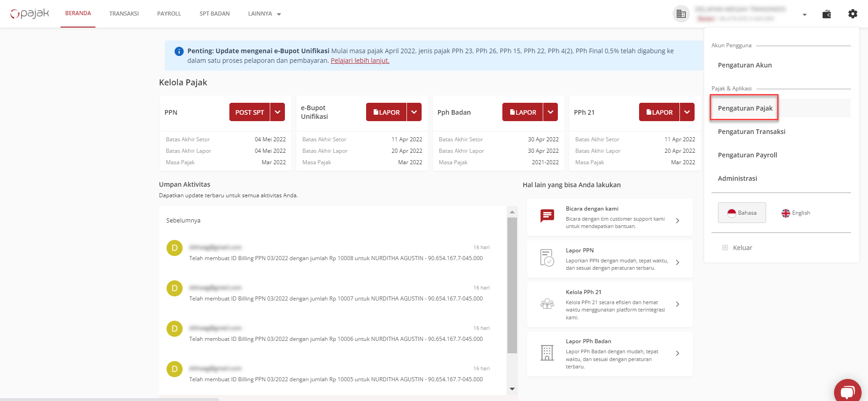
Task: Click the Kelola PPh 21 people icon
Action: (547, 304)
